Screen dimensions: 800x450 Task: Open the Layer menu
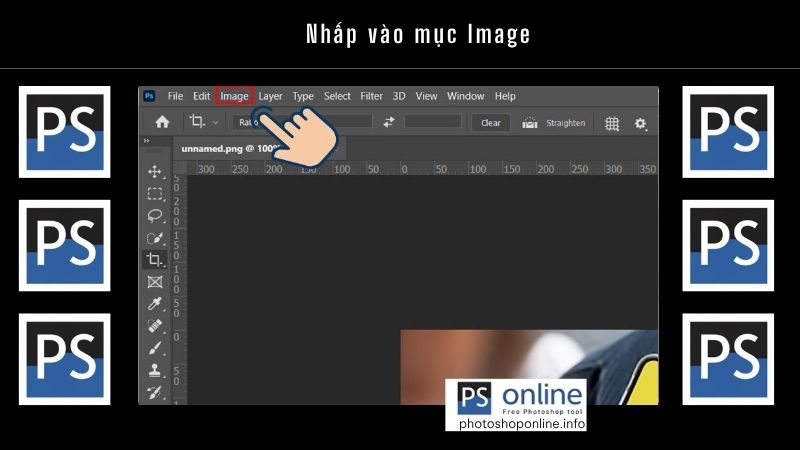270,96
